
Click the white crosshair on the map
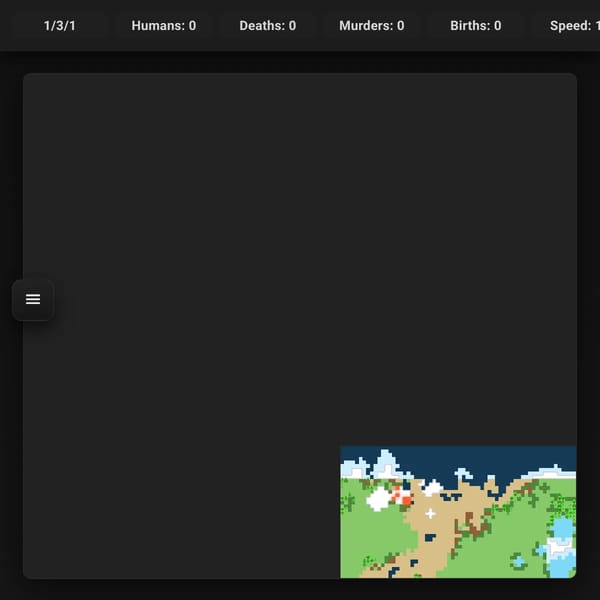click(x=430, y=514)
